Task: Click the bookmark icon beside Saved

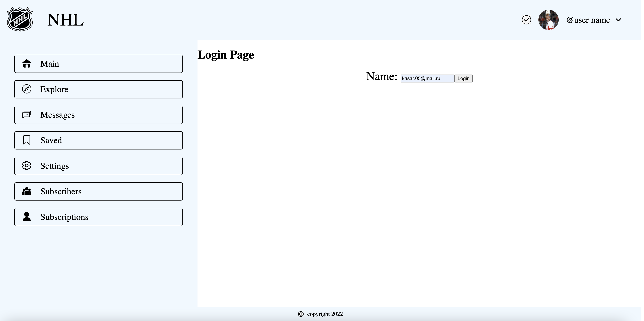Action: click(x=26, y=140)
